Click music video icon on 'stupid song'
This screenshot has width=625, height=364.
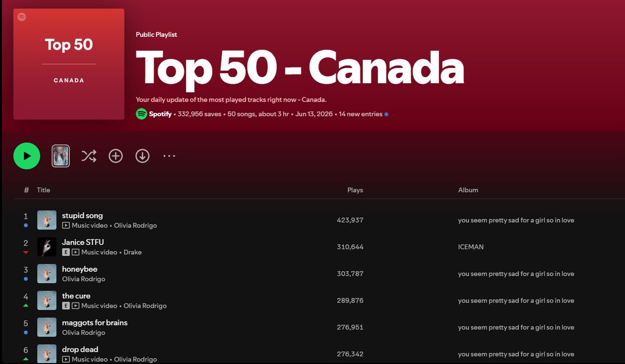[x=66, y=225]
